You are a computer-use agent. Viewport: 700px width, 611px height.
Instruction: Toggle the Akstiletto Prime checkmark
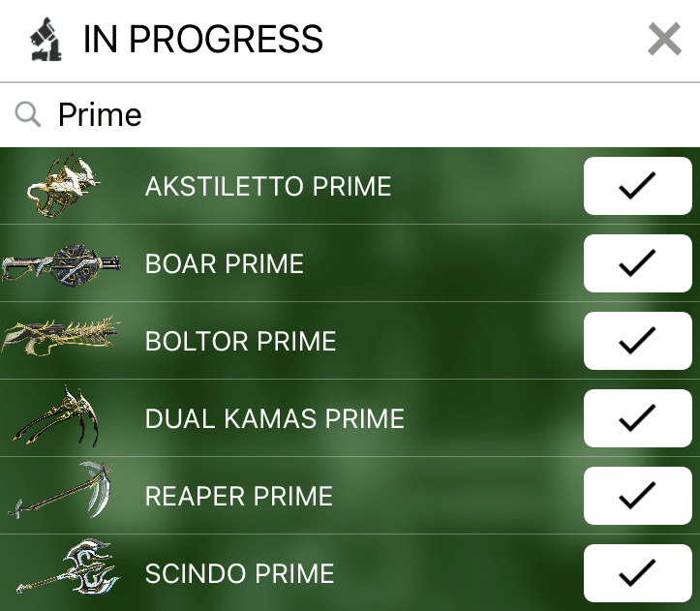(637, 186)
